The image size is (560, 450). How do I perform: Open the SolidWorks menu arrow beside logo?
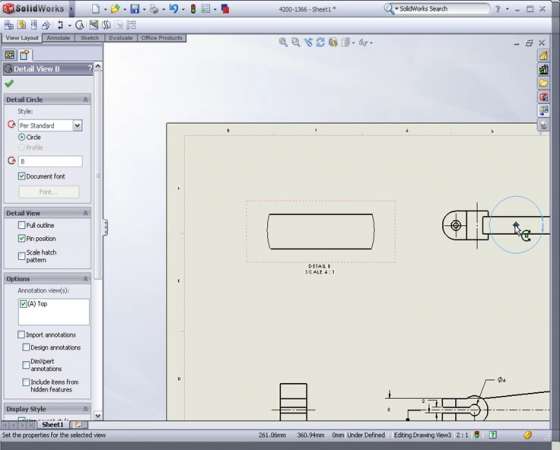click(x=72, y=9)
